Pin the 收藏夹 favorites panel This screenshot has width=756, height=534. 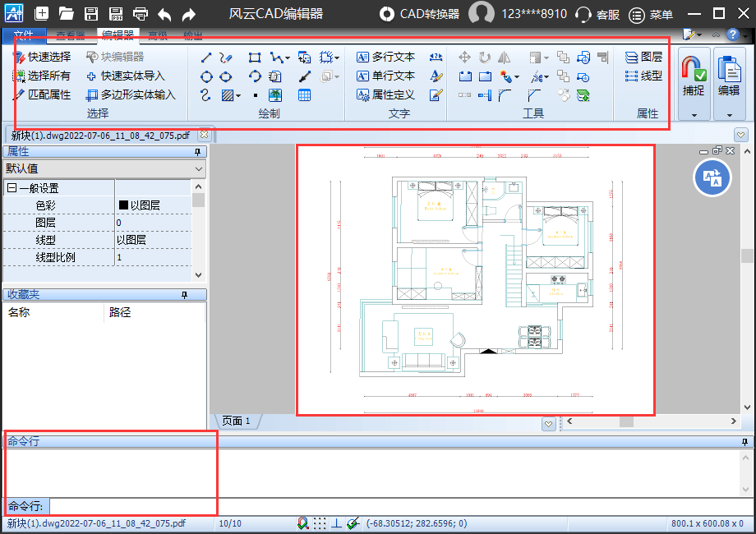184,294
